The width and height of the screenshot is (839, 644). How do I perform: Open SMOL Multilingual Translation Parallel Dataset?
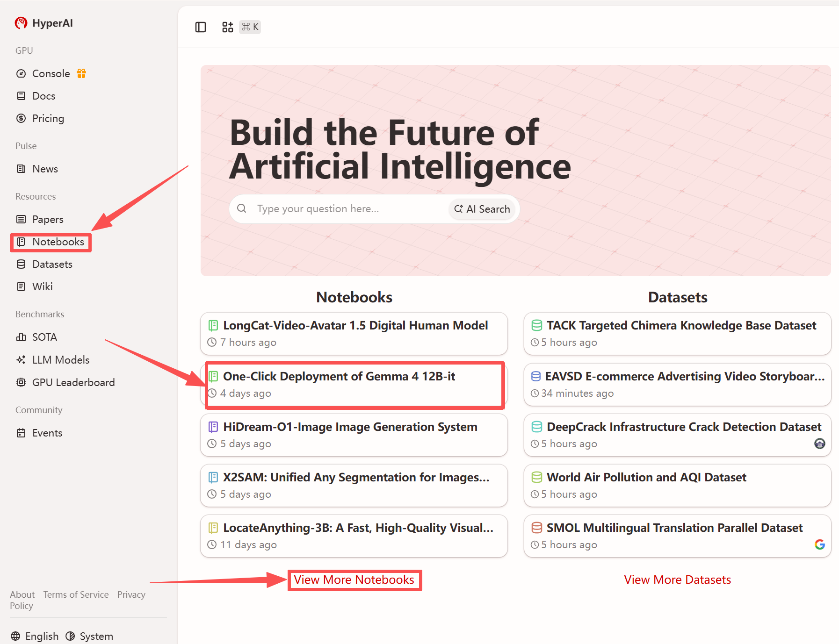coord(678,536)
